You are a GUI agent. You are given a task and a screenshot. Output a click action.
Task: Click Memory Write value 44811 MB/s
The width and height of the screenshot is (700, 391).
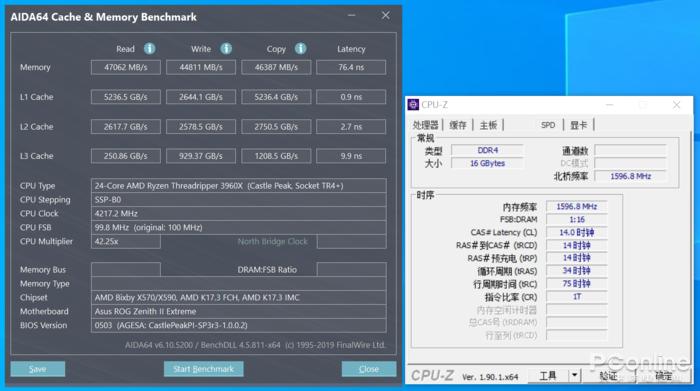click(x=201, y=67)
